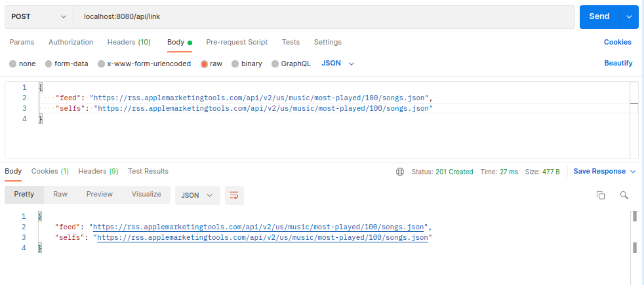Select the form-data radio button

[49, 64]
